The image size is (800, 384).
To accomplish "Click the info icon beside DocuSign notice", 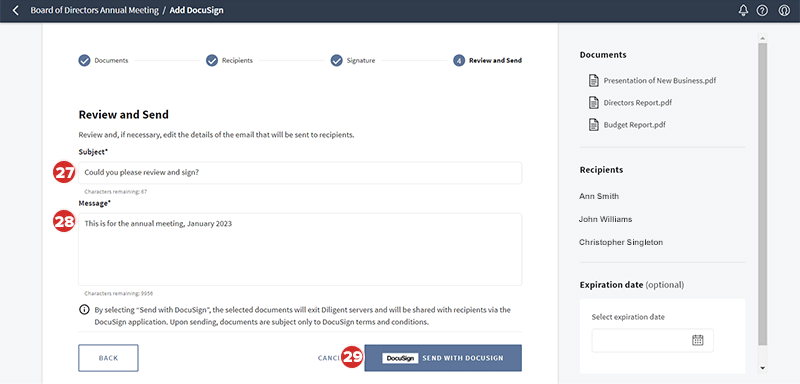I will [x=84, y=310].
